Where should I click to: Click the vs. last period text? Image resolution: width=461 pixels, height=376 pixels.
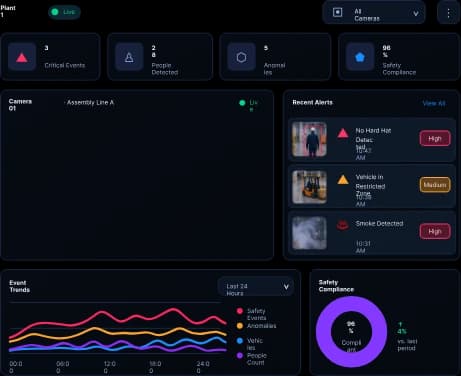tap(407, 345)
